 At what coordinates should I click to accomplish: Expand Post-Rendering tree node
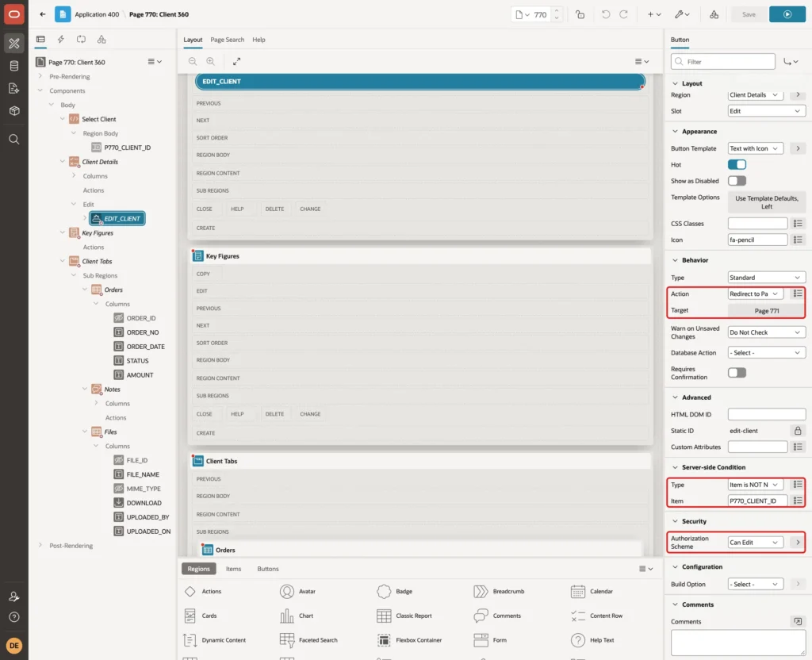[40, 546]
